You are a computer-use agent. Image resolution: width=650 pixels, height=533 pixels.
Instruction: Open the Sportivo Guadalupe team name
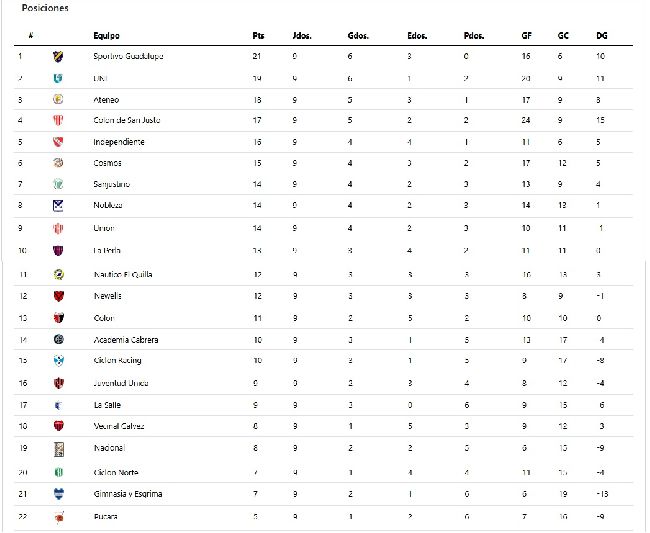(x=128, y=56)
